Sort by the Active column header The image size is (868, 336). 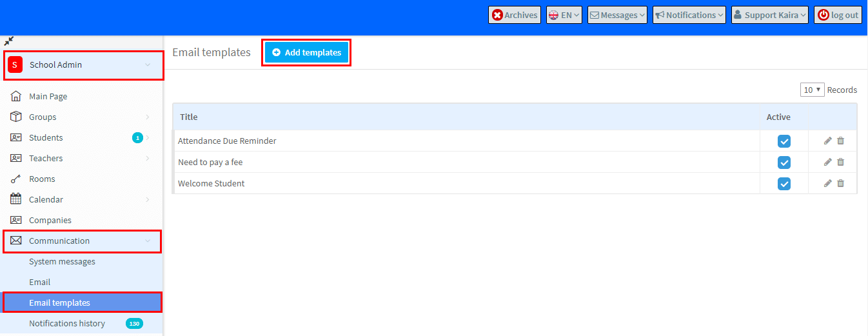tap(778, 117)
